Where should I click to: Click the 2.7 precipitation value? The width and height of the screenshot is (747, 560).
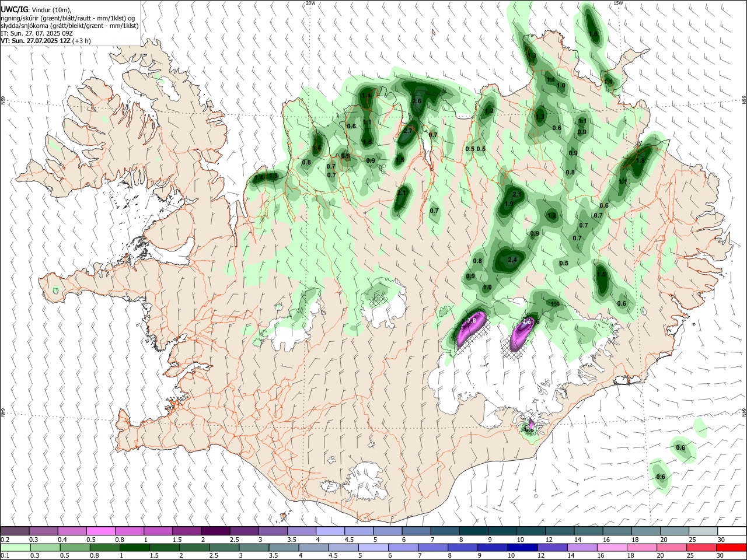click(409, 131)
